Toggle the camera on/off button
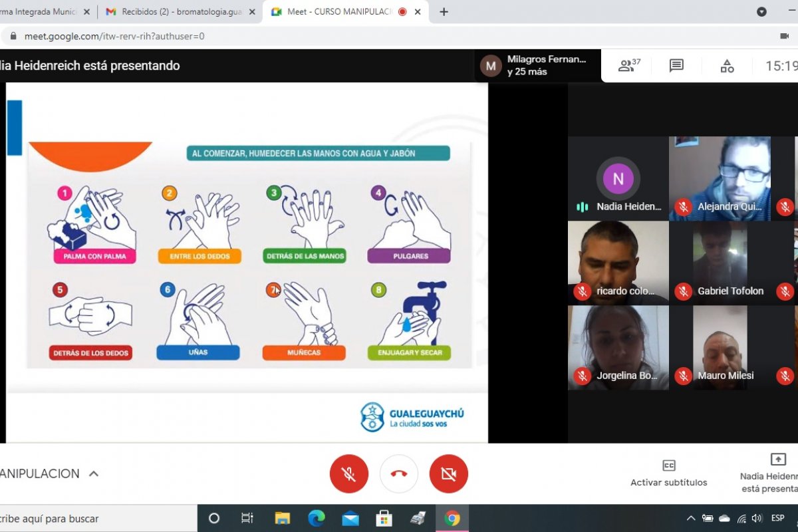This screenshot has height=532, width=798. [449, 473]
